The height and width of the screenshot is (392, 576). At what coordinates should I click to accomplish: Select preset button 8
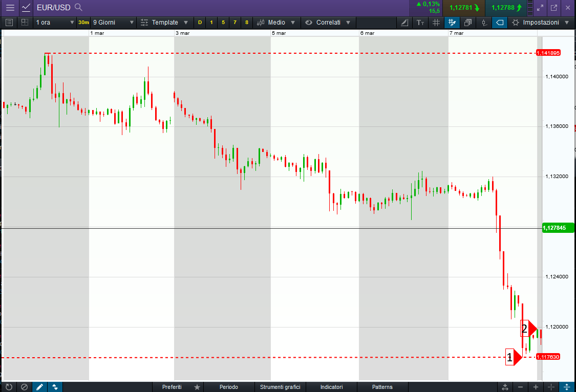click(x=246, y=23)
